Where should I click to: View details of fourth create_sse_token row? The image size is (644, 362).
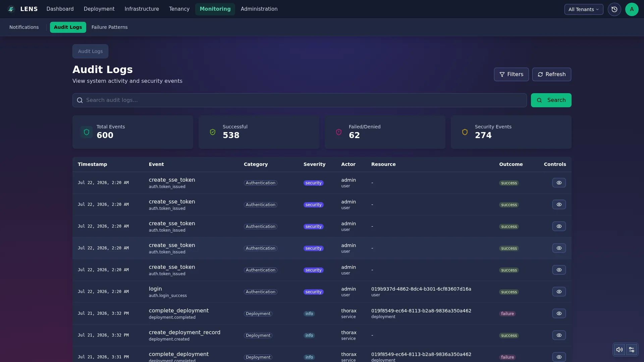tap(559, 248)
